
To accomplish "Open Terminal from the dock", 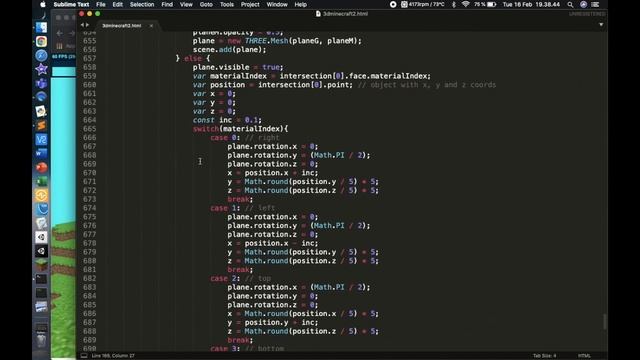I will pyautogui.click(x=41, y=279).
